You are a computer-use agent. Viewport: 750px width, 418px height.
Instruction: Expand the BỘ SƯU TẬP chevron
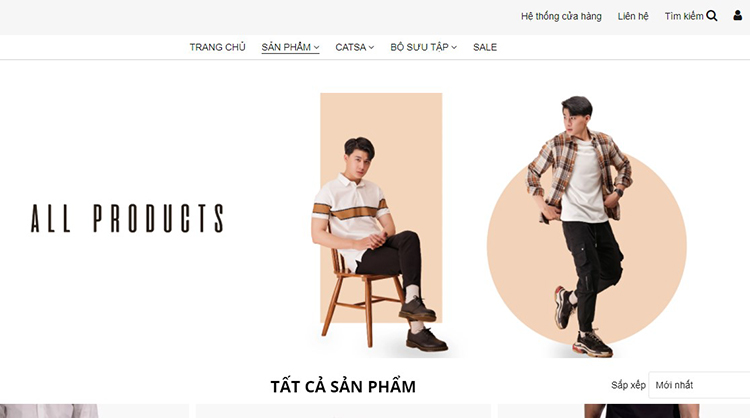coord(454,47)
